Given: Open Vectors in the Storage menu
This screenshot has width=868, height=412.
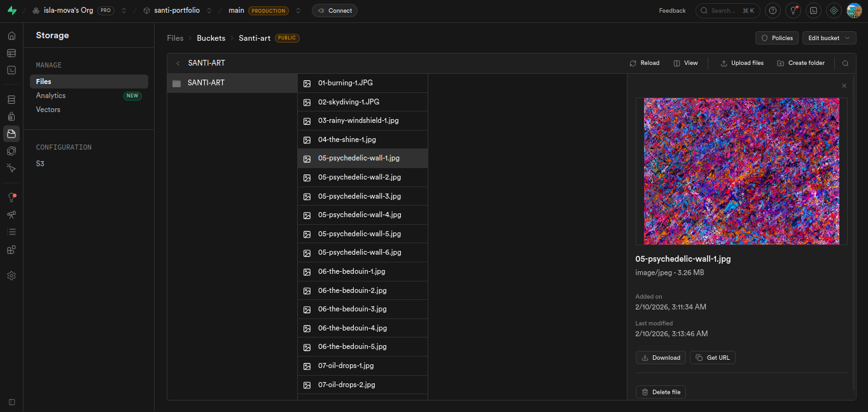Looking at the screenshot, I should (x=48, y=110).
